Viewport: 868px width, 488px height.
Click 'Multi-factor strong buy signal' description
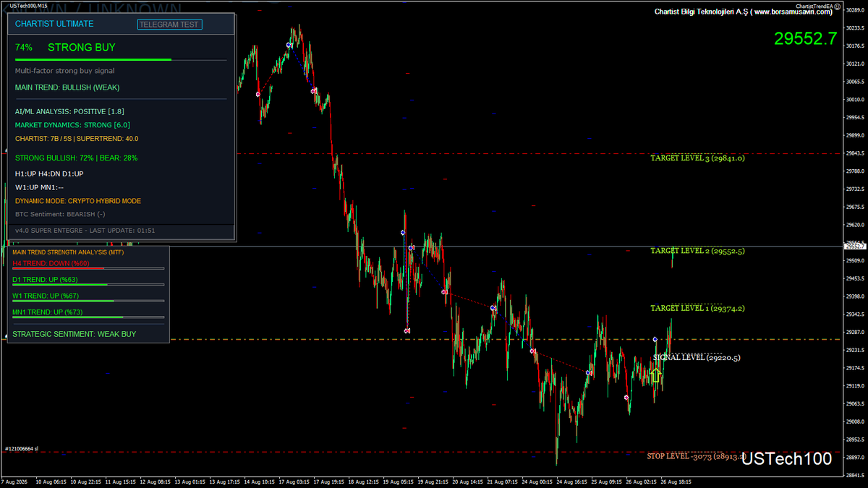(x=65, y=71)
